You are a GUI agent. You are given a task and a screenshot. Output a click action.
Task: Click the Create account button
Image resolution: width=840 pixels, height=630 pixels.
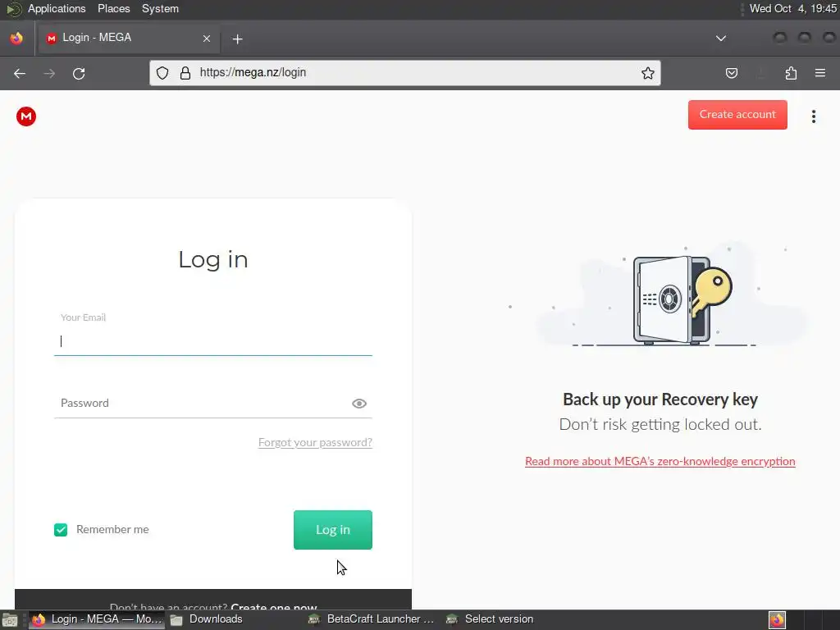(x=737, y=115)
